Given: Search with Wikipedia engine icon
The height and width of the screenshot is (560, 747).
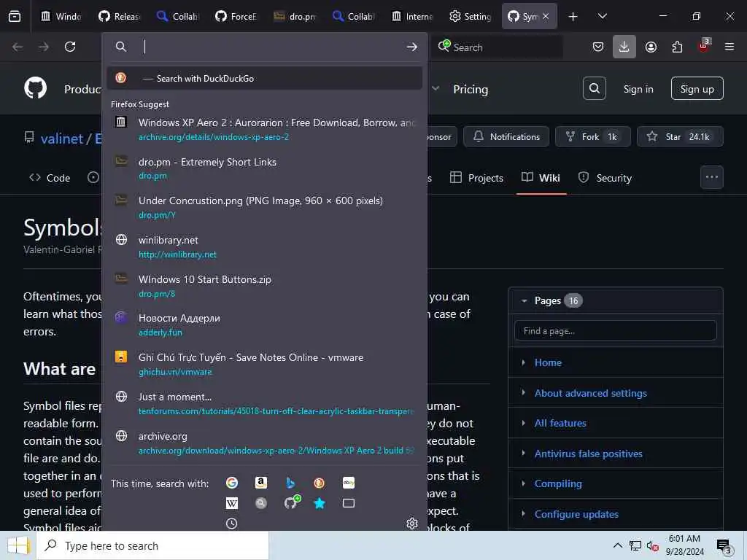Looking at the screenshot, I should pyautogui.click(x=232, y=503).
